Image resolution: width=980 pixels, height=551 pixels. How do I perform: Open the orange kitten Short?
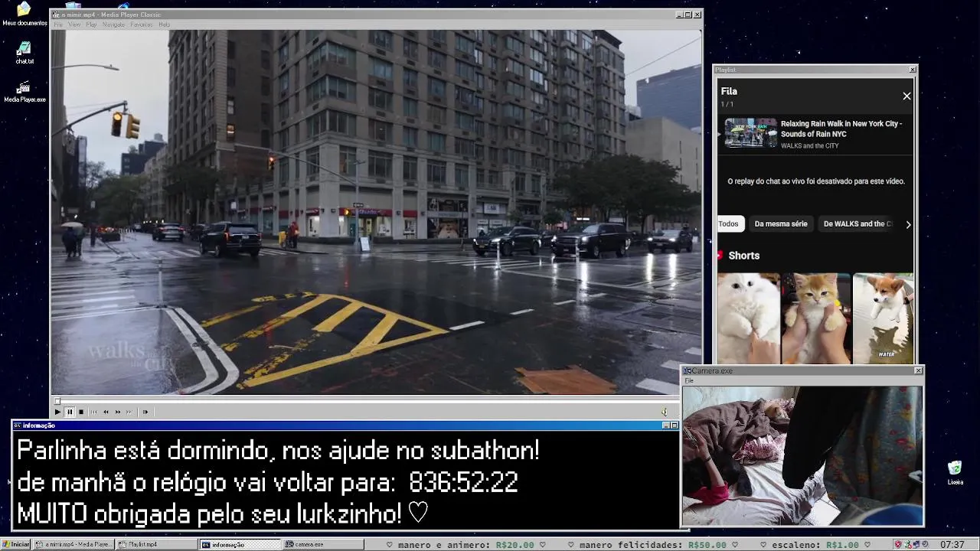pyautogui.click(x=816, y=318)
